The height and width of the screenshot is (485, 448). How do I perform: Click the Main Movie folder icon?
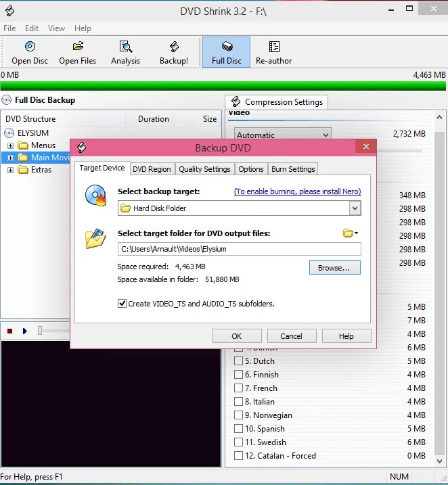coord(23,158)
